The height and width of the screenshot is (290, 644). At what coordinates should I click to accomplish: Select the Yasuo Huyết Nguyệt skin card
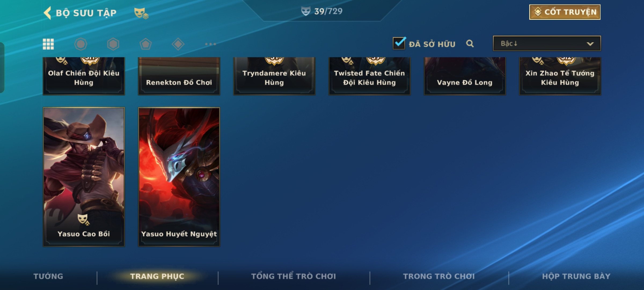[179, 177]
